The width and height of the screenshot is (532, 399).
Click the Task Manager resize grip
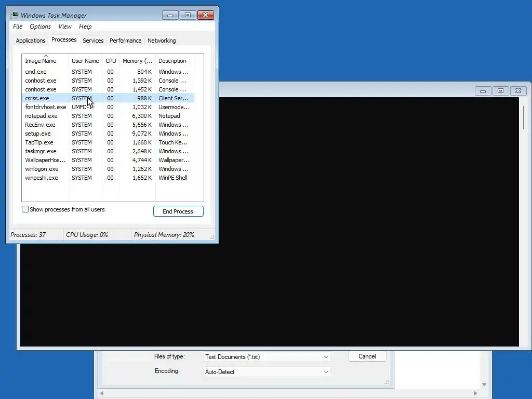tap(212, 237)
